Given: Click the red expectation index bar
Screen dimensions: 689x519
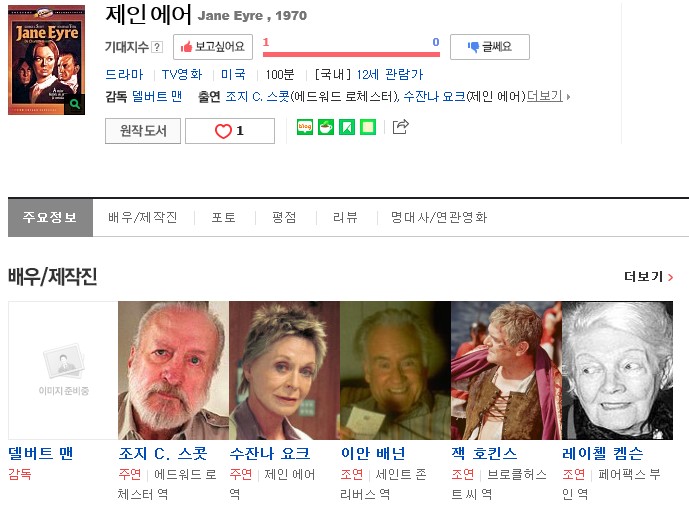Looking at the screenshot, I should (351, 54).
